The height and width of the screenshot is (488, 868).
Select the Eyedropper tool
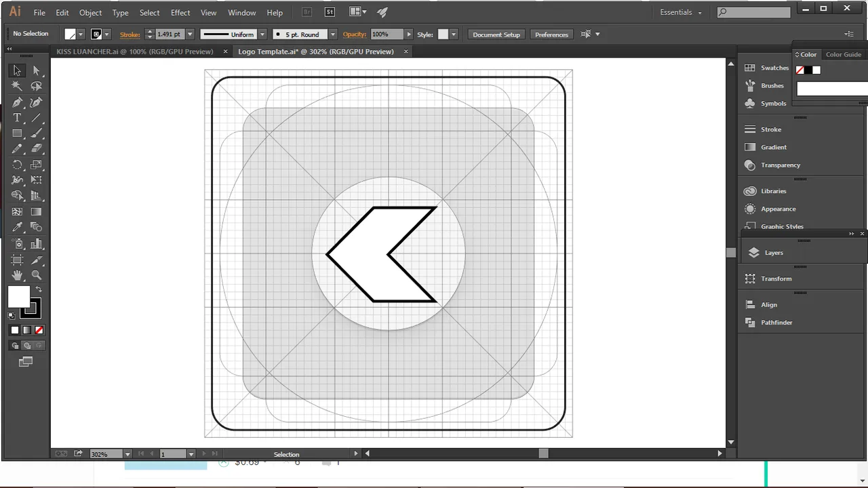pyautogui.click(x=17, y=228)
